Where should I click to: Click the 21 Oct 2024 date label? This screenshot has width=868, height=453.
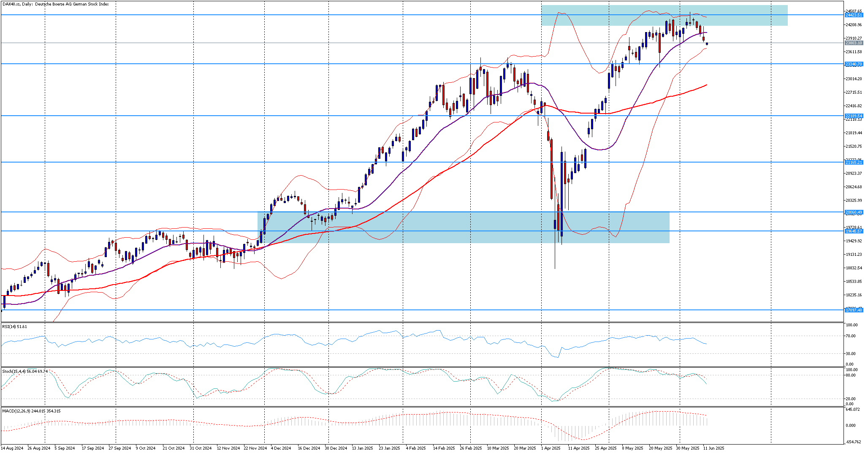click(174, 448)
